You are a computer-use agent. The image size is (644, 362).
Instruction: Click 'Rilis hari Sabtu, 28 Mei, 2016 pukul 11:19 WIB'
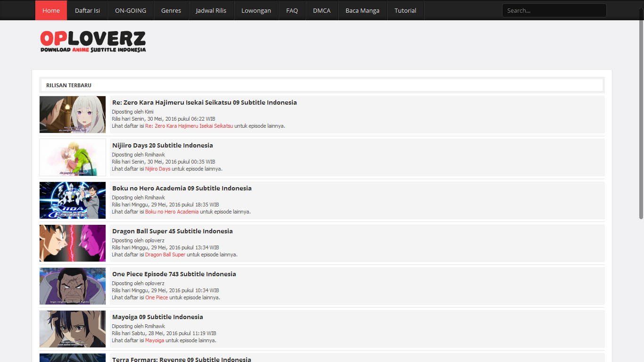[164, 333]
